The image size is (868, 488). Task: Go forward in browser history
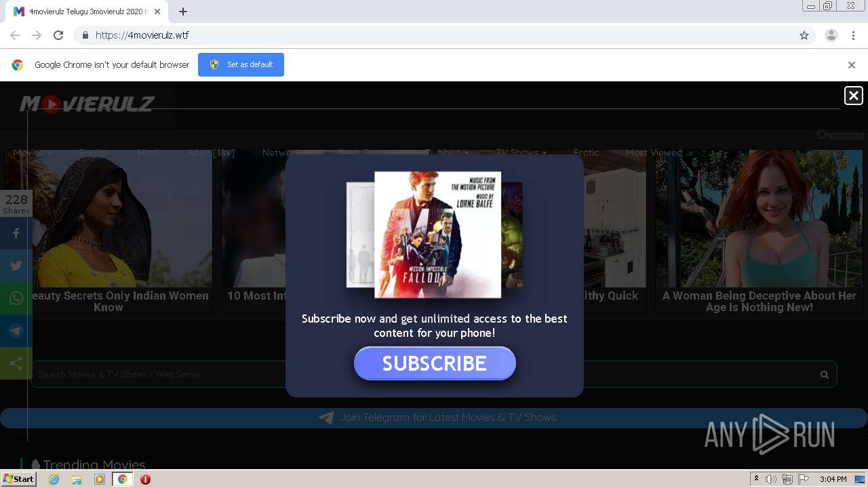(x=37, y=35)
